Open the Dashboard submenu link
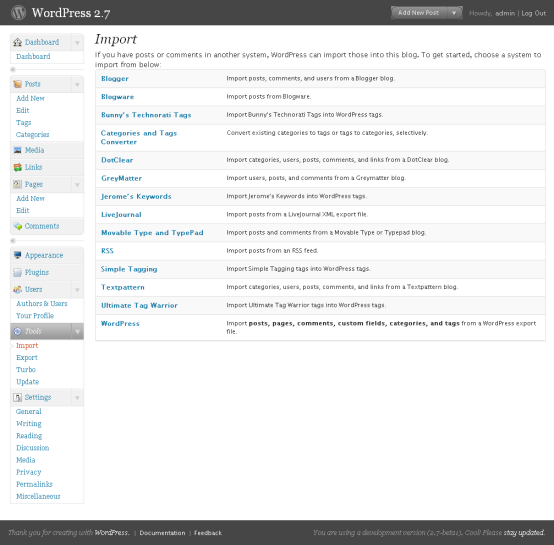554x545 pixels. (x=33, y=57)
